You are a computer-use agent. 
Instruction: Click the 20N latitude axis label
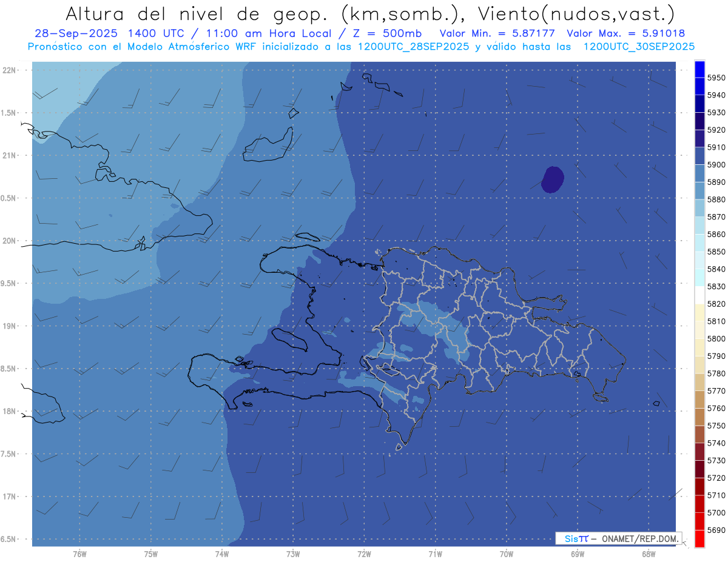[9, 241]
